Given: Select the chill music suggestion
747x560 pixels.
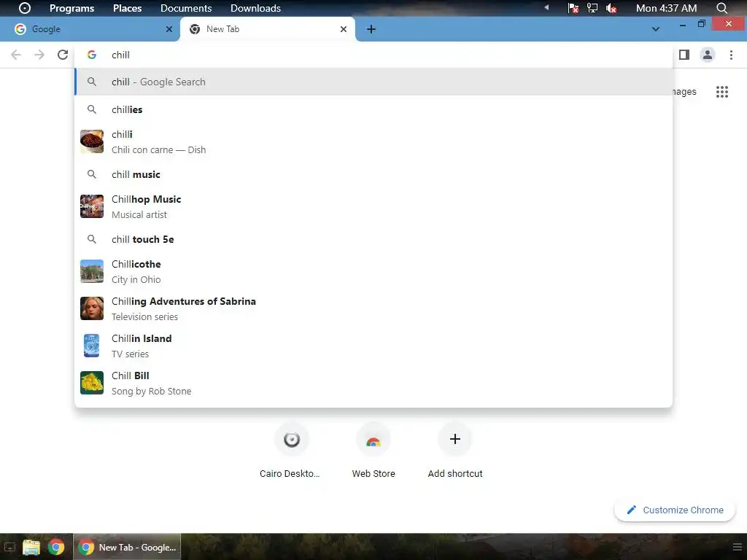Looking at the screenshot, I should coord(373,174).
